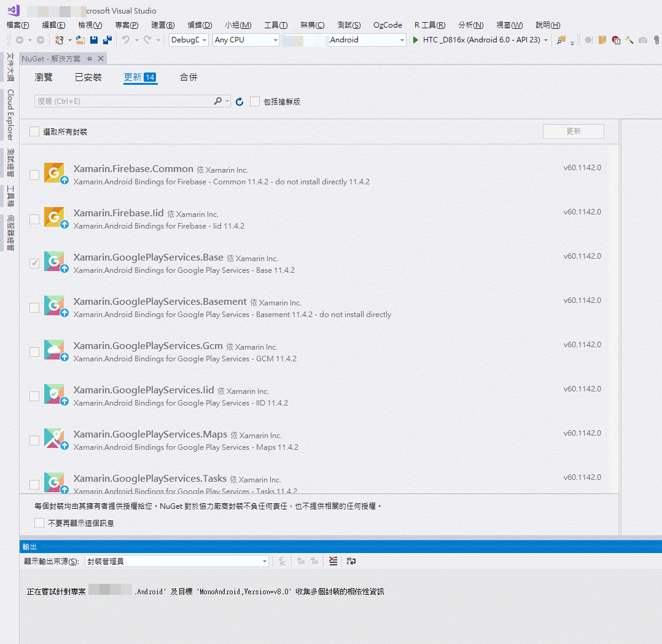Open the OzCode menu
Viewport: 662px width, 644px height.
point(387,25)
